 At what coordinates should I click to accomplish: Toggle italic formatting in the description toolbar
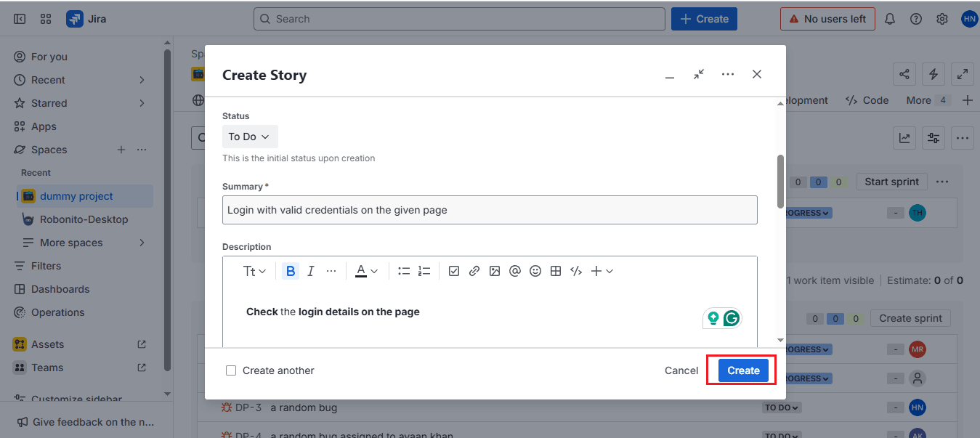tap(311, 271)
